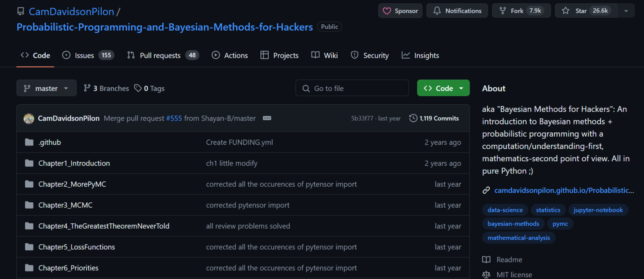Click the repository book icon near CamDavidsonPilon

[x=21, y=11]
